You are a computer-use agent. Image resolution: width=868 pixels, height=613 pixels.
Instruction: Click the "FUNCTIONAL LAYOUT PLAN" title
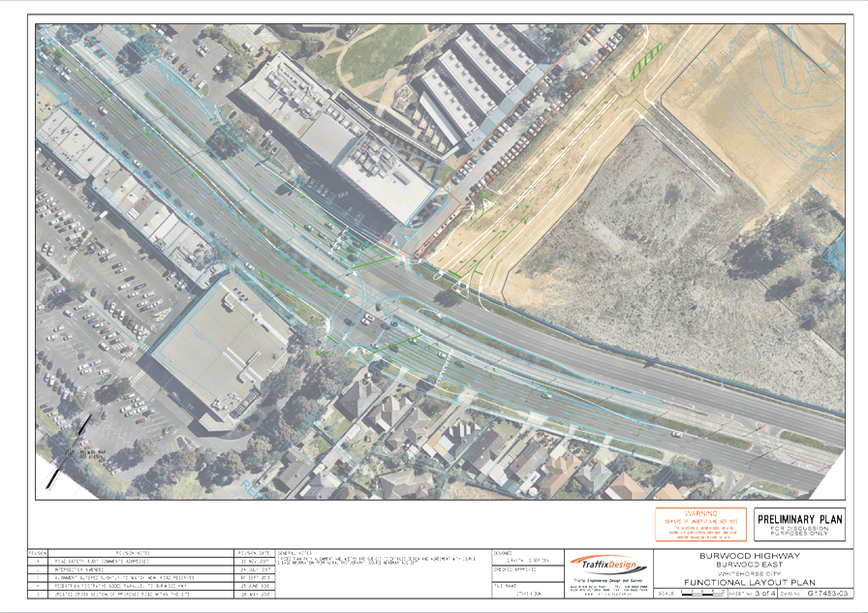tap(750, 583)
